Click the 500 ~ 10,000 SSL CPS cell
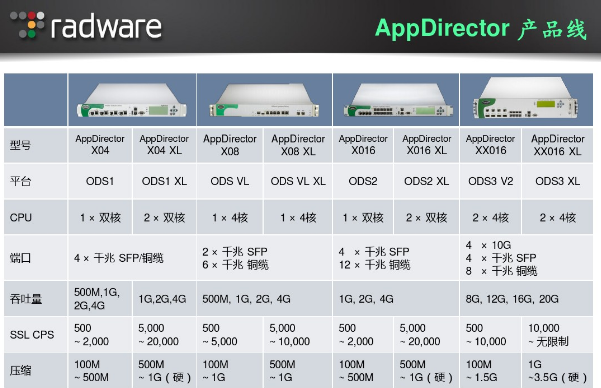601x388 pixels. (x=491, y=335)
